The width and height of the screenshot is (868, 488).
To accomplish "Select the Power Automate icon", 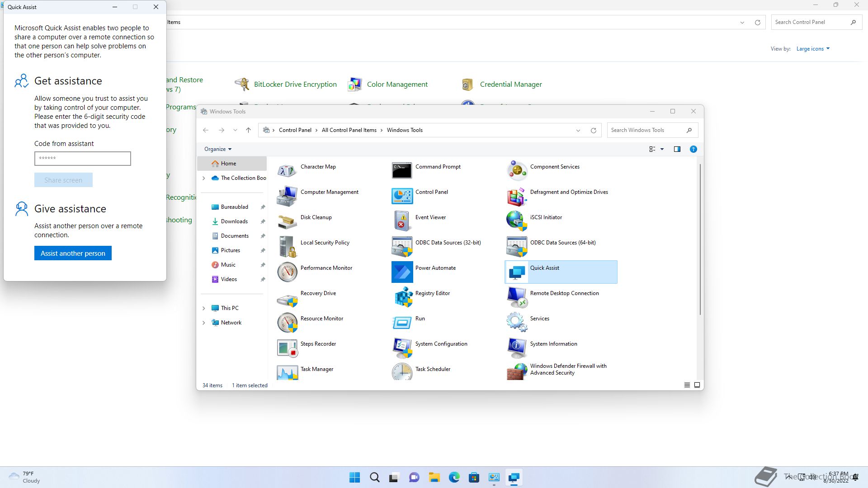I will point(402,272).
